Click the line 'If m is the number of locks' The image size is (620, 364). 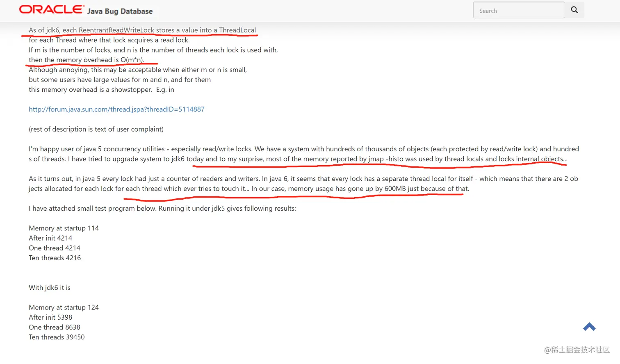[x=153, y=50]
